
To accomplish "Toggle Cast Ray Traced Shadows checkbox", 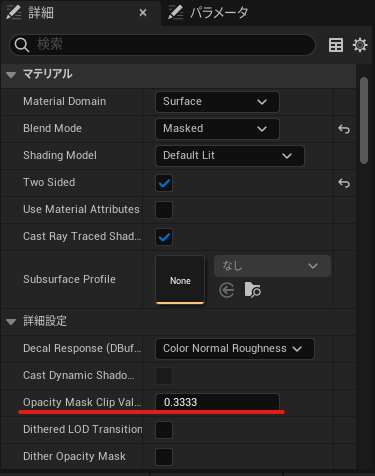I will click(164, 237).
